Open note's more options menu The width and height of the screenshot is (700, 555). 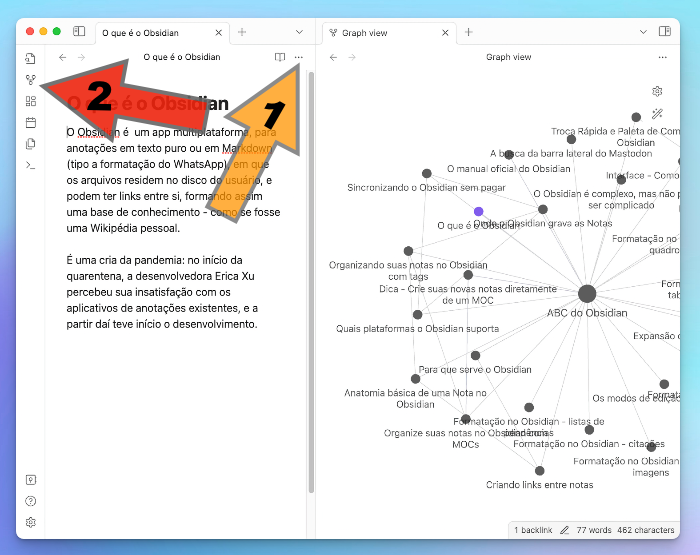(299, 57)
